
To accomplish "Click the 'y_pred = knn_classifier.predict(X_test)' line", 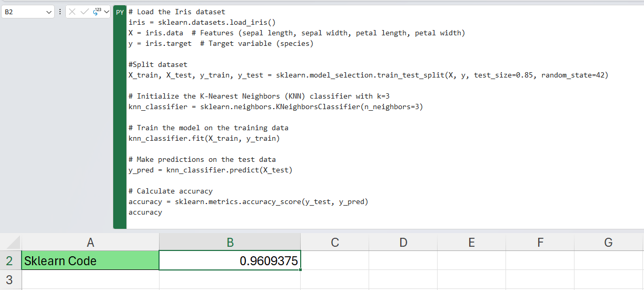I will click(x=211, y=170).
